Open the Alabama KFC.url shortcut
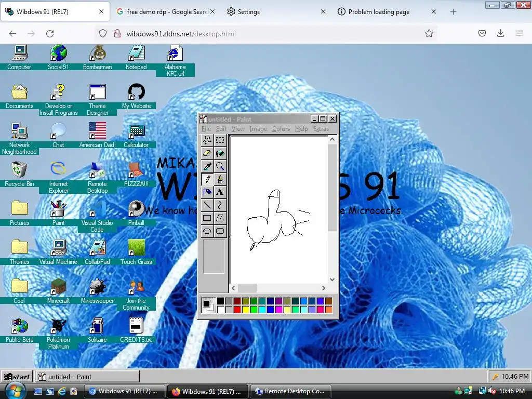532x399 pixels. tap(175, 61)
